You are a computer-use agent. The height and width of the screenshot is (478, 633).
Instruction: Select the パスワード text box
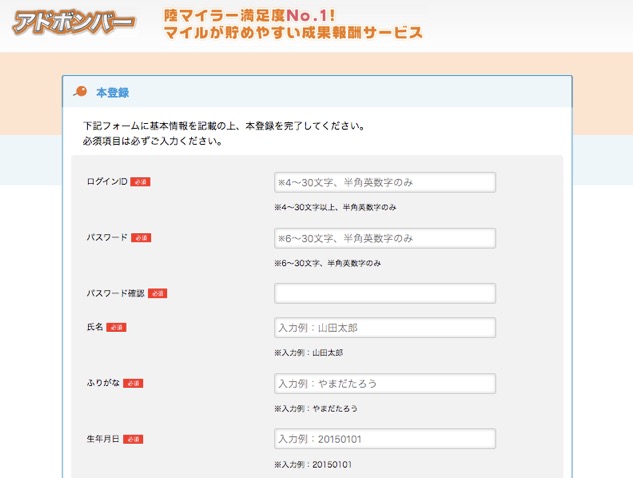click(x=385, y=239)
